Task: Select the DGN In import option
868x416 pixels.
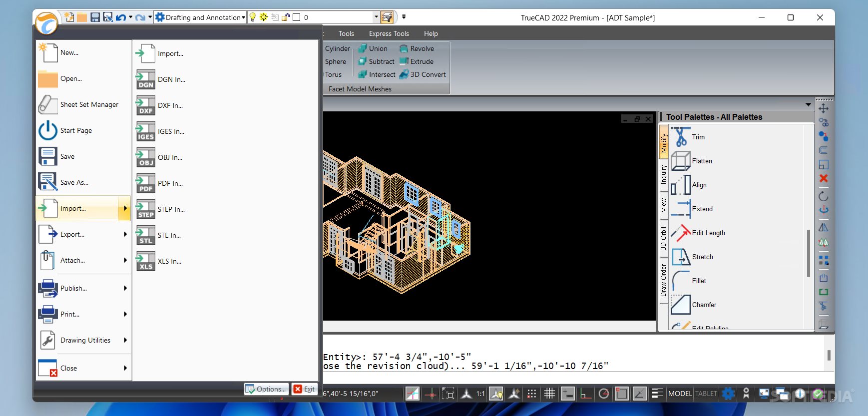Action: click(161, 79)
